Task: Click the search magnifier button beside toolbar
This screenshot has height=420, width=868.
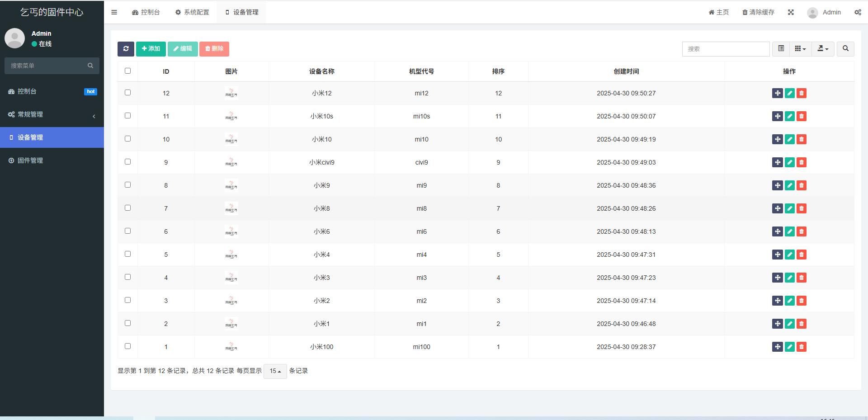Action: tap(845, 49)
